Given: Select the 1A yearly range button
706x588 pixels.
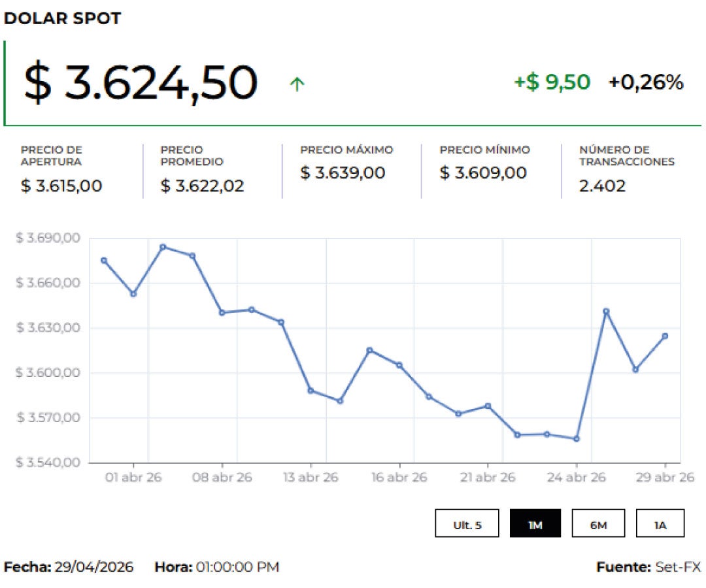Looking at the screenshot, I should [x=660, y=523].
